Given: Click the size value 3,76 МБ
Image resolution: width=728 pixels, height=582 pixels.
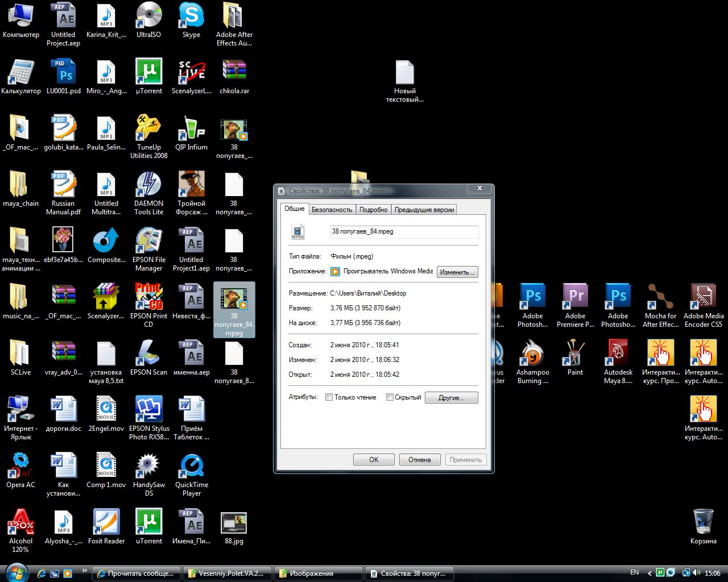Looking at the screenshot, I should 365,308.
